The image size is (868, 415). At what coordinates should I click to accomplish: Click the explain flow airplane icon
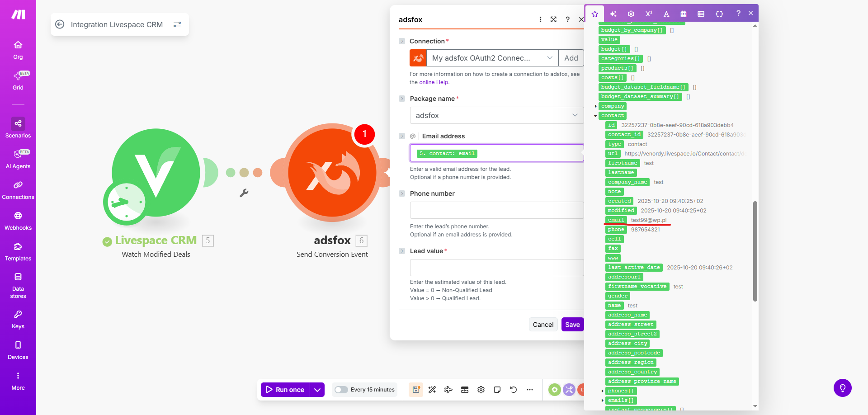[x=448, y=390]
